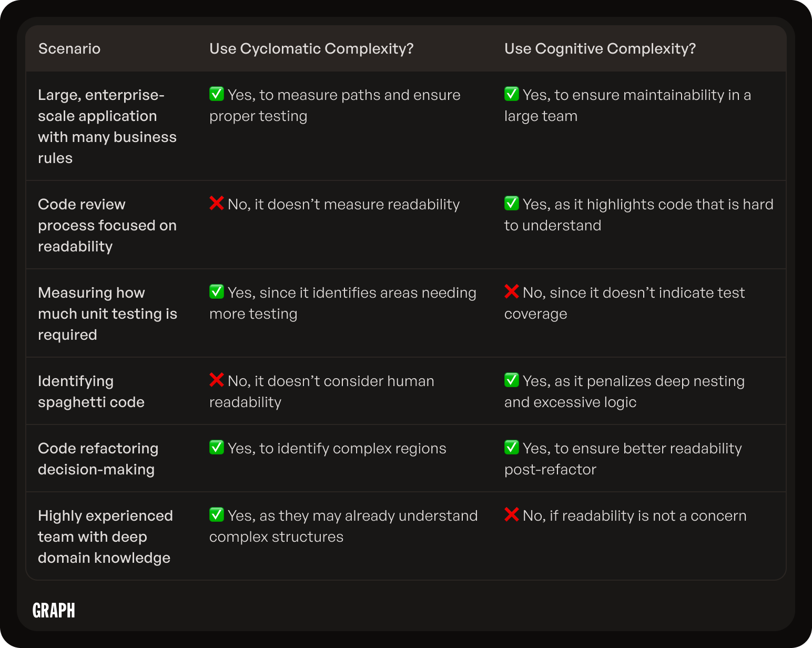This screenshot has width=812, height=648.
Task: Click green checkmark beside 'Yes, to ensure better readability'
Action: click(x=512, y=447)
